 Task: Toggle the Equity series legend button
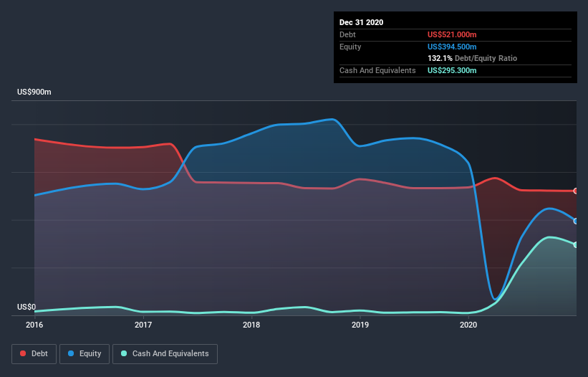coord(85,354)
